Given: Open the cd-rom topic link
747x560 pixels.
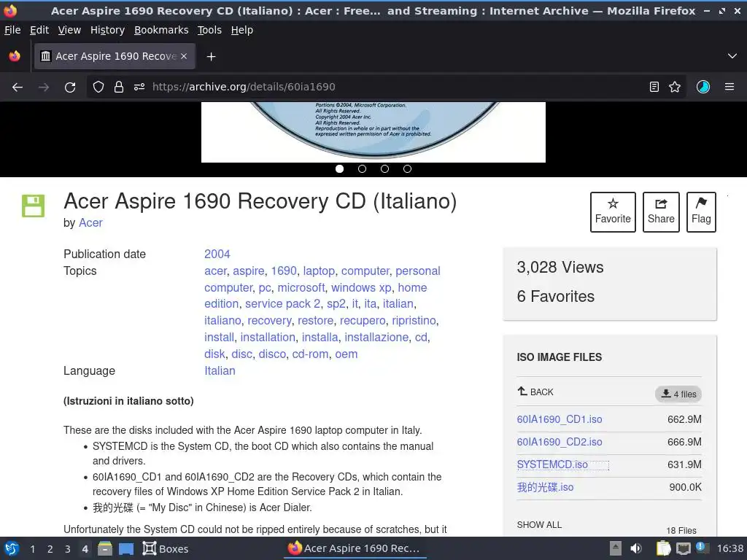Looking at the screenshot, I should click(310, 354).
